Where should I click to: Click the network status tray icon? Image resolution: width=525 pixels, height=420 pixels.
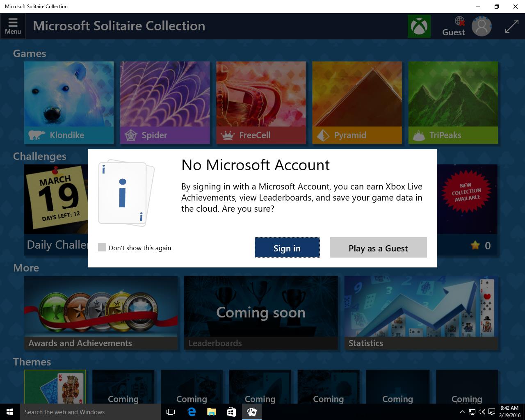[472, 412]
